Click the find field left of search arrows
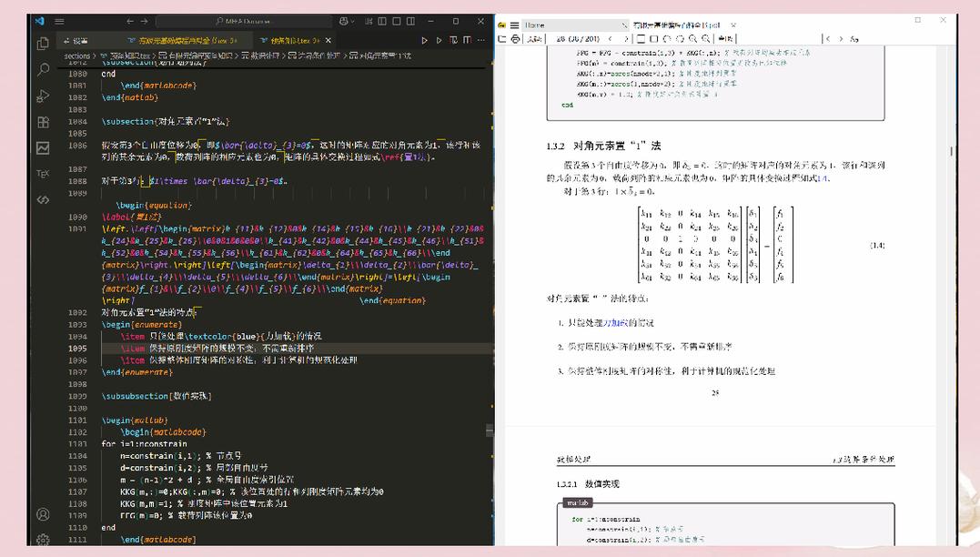The image size is (980, 557). (x=780, y=39)
